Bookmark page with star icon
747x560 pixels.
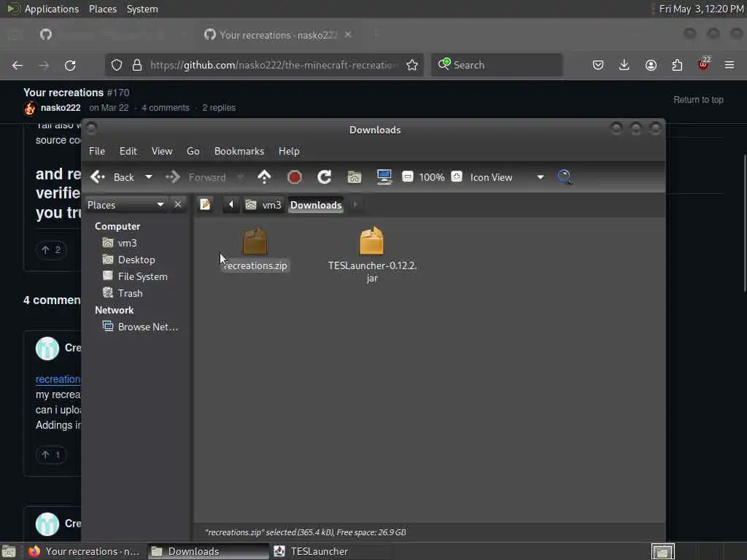pyautogui.click(x=412, y=65)
